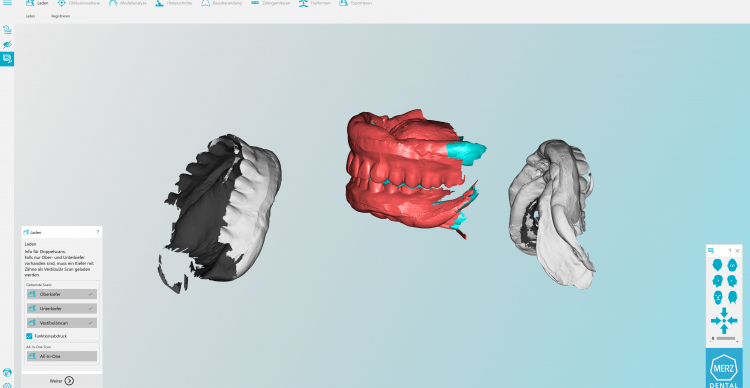Uncheck the Funktionsabdruck checkbox
750x388 pixels.
(x=29, y=336)
